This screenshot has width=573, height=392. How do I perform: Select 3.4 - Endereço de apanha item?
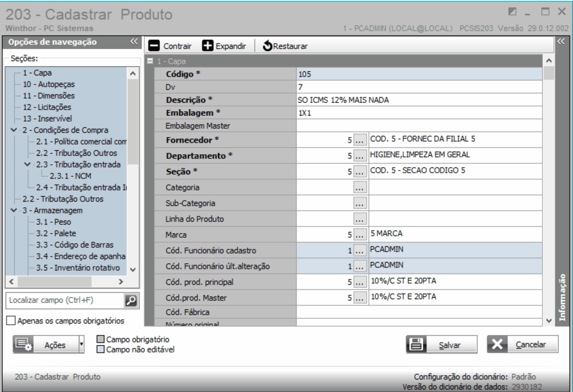[80, 256]
